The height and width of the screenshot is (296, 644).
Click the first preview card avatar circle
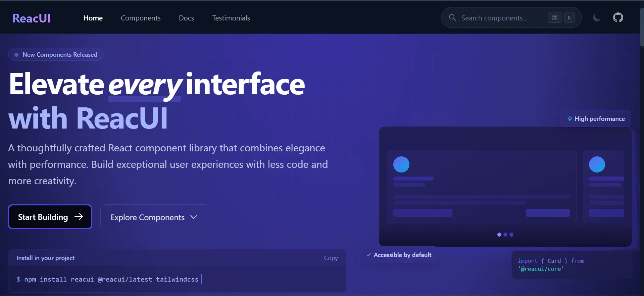click(401, 164)
